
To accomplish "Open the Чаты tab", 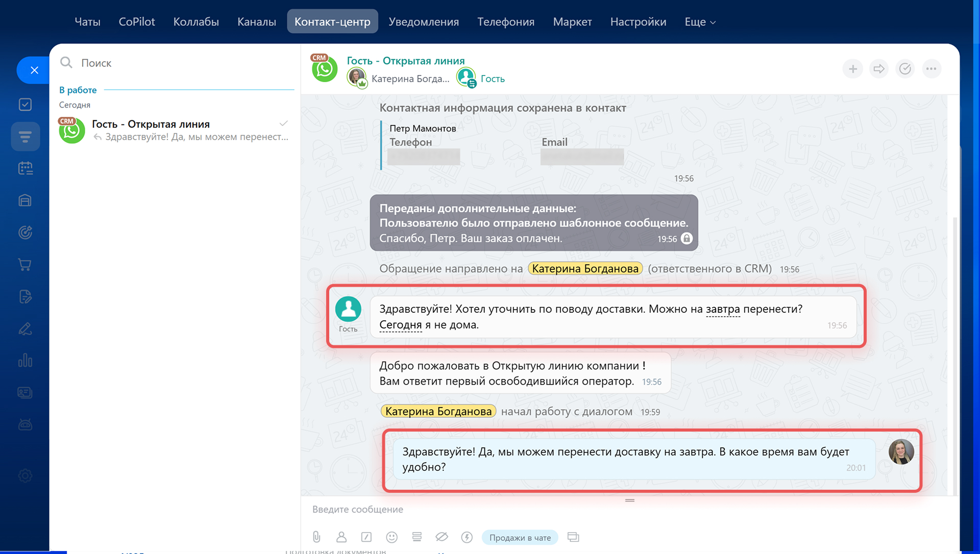I will pos(87,21).
